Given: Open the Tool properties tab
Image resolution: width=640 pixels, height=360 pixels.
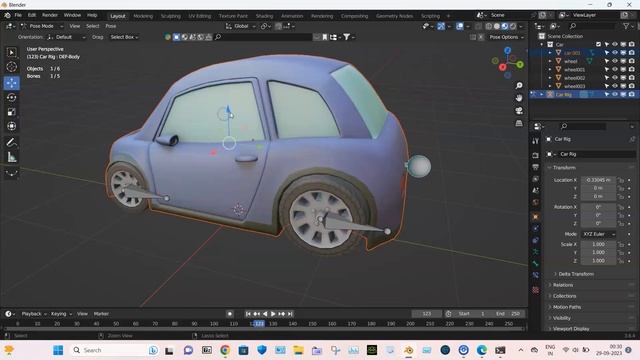Looking at the screenshot, I should [536, 141].
